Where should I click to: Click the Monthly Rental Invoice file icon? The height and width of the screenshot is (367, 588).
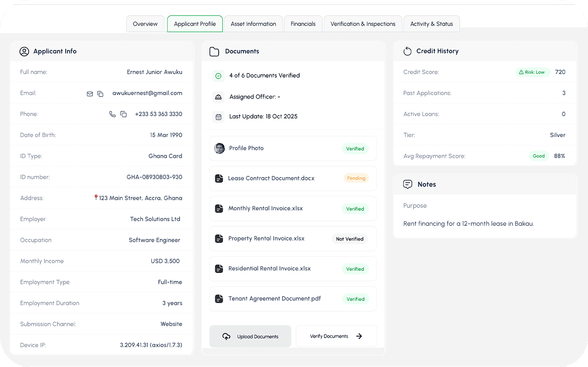pyautogui.click(x=219, y=209)
